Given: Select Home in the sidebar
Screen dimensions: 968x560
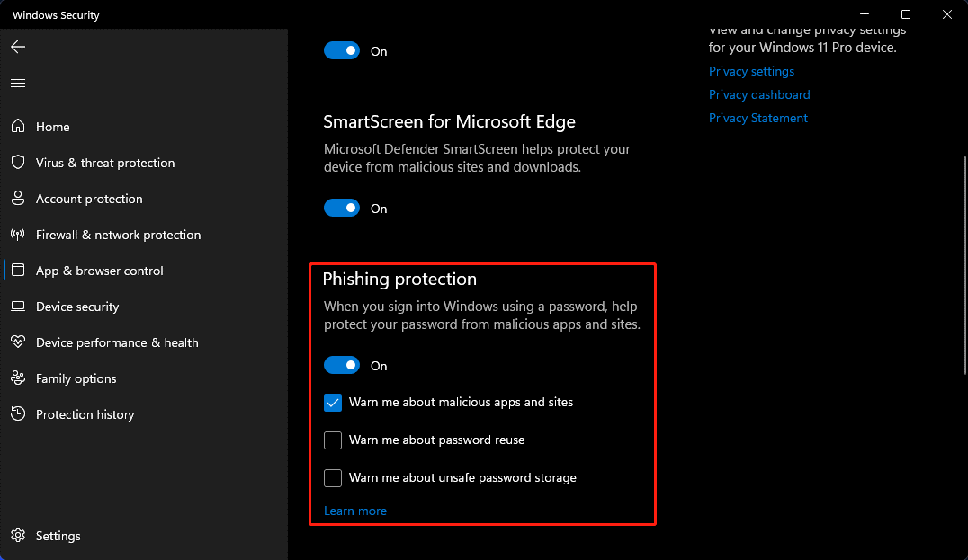Looking at the screenshot, I should click(51, 127).
